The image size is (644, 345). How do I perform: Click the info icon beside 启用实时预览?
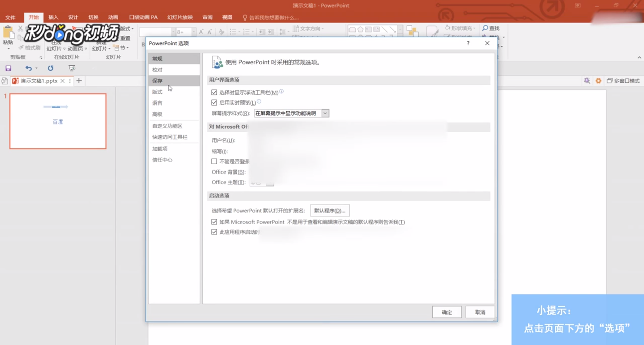click(259, 101)
